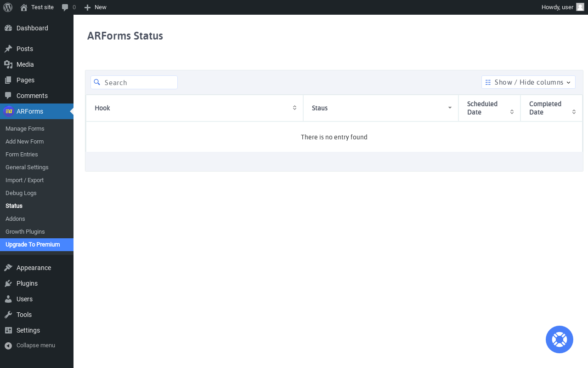
Task: Click the 'There is no entry found' message
Action: [x=334, y=137]
